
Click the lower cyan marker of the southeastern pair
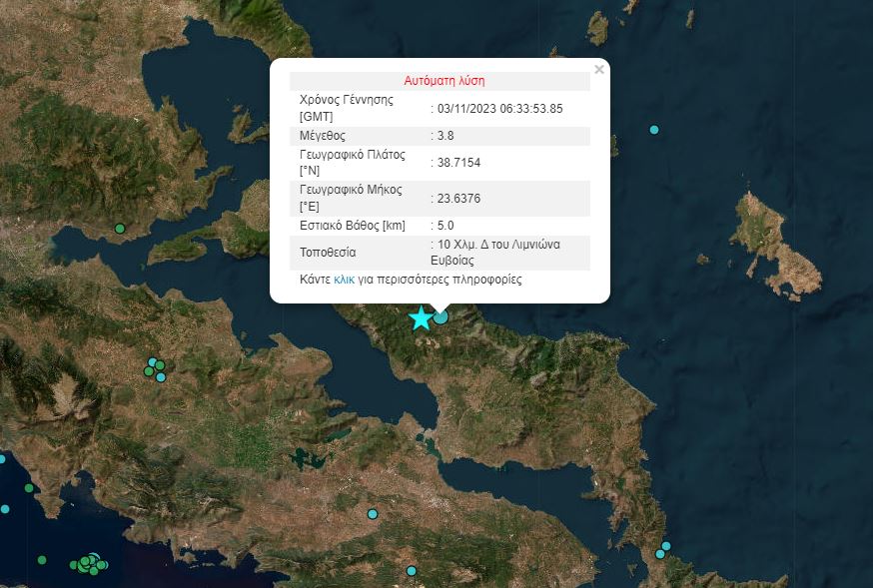click(660, 554)
